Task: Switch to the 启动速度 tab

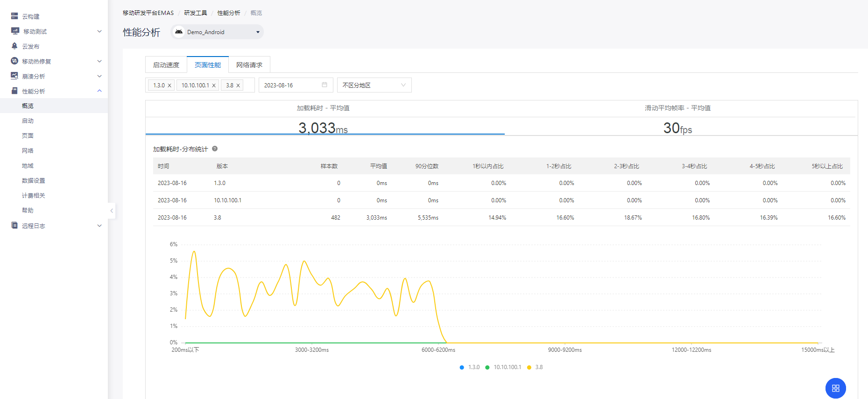Action: click(166, 65)
